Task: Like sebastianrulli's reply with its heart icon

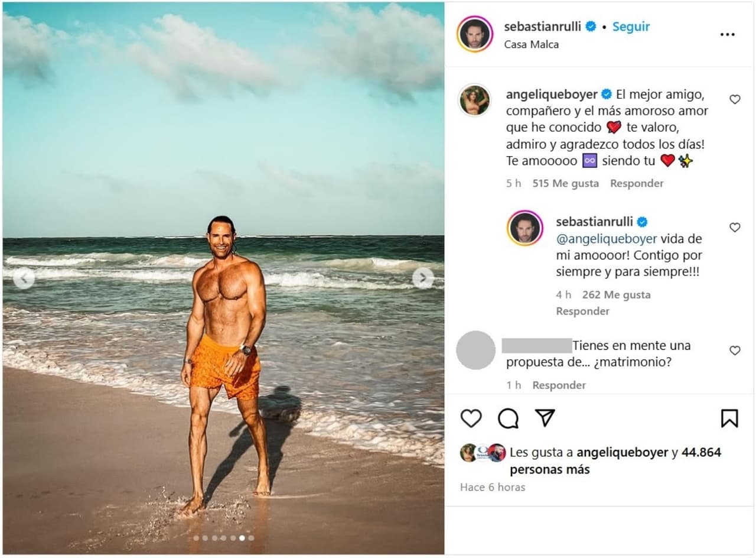Action: click(x=735, y=227)
